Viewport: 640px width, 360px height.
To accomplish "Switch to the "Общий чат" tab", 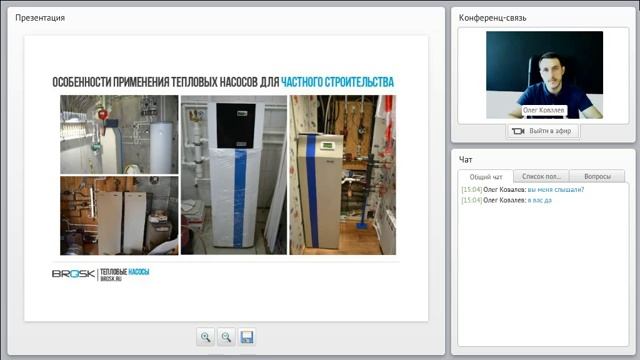I will pos(486,177).
